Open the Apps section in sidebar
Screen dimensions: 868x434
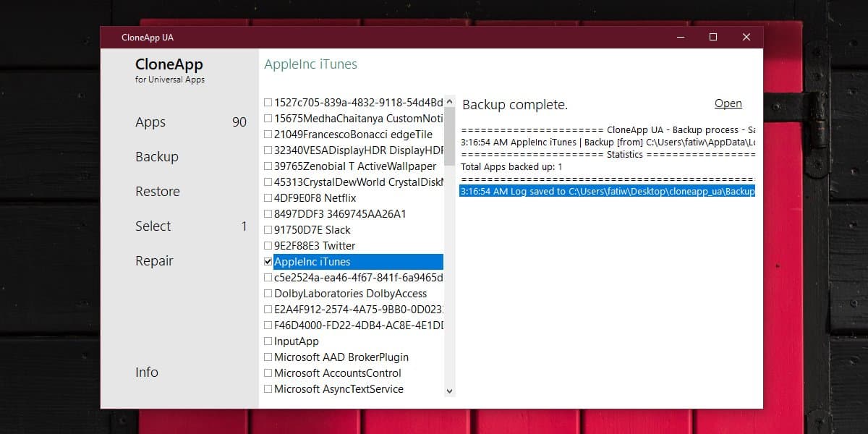(x=150, y=122)
